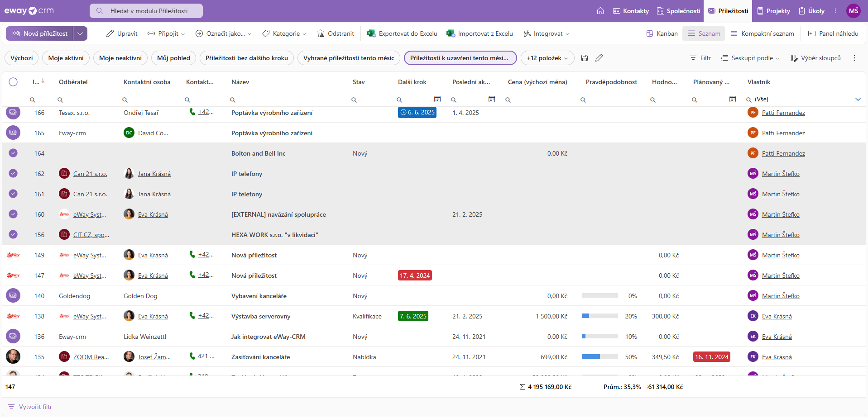The height and width of the screenshot is (418, 868).
Task: Click the phone icon in row 138
Action: pos(192,315)
